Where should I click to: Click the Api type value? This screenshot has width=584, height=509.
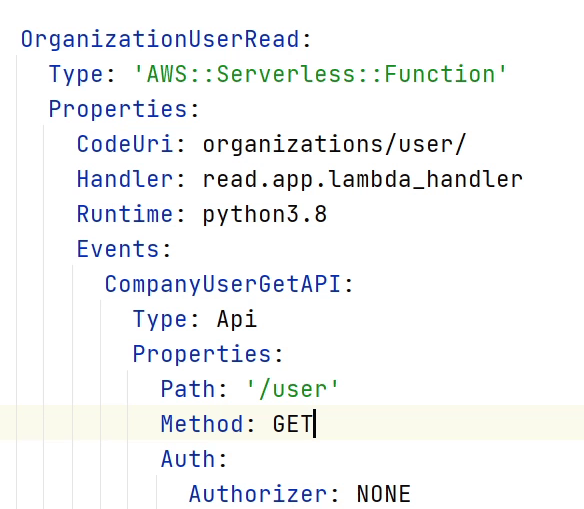[x=237, y=319]
